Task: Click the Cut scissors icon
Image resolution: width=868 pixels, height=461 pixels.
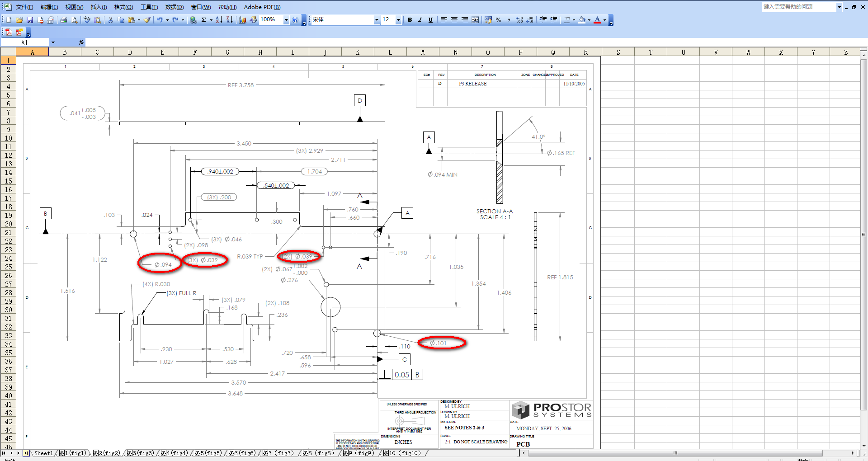Action: [110, 20]
